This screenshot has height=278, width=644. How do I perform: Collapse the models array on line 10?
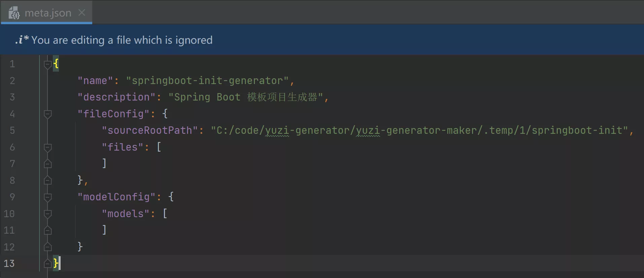pos(47,214)
